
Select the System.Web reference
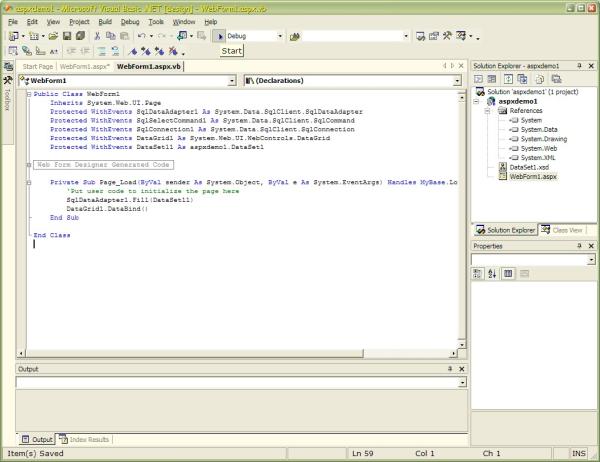point(538,149)
